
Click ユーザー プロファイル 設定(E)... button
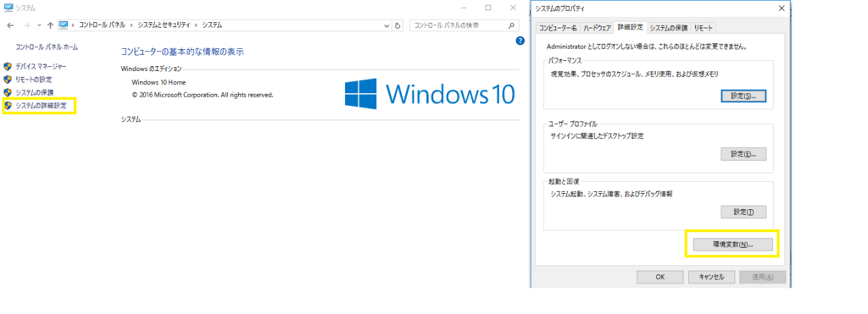(743, 154)
